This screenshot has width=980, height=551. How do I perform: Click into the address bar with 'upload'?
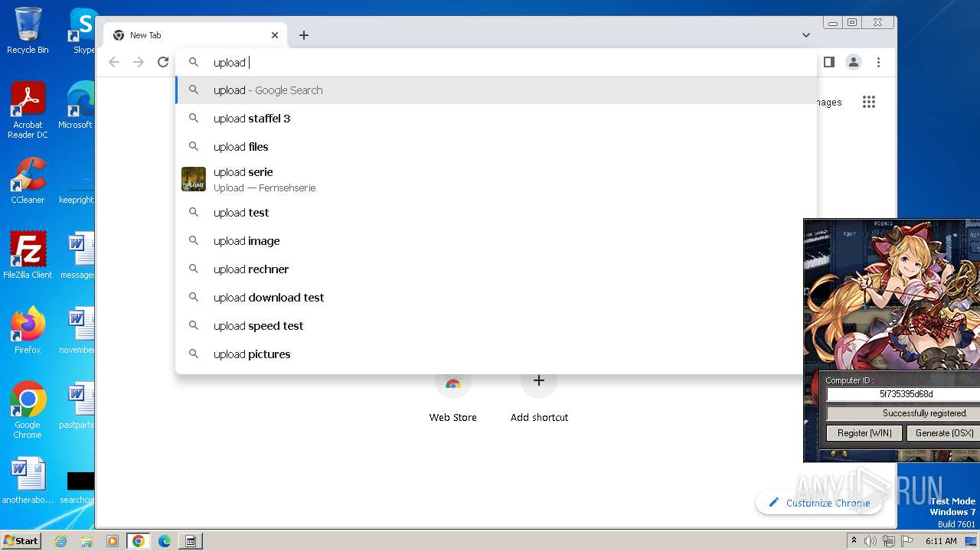pos(496,62)
